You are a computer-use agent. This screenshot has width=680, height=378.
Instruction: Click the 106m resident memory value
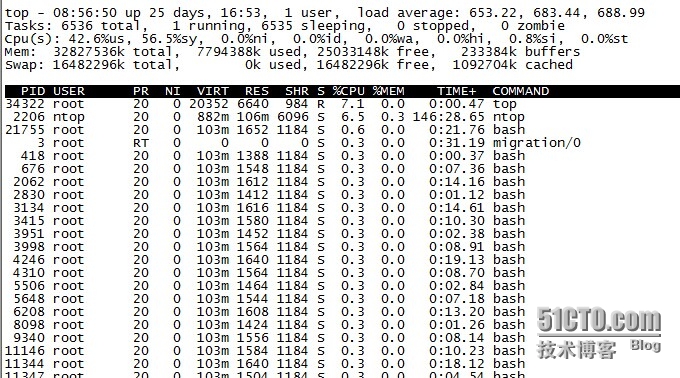pyautogui.click(x=253, y=117)
